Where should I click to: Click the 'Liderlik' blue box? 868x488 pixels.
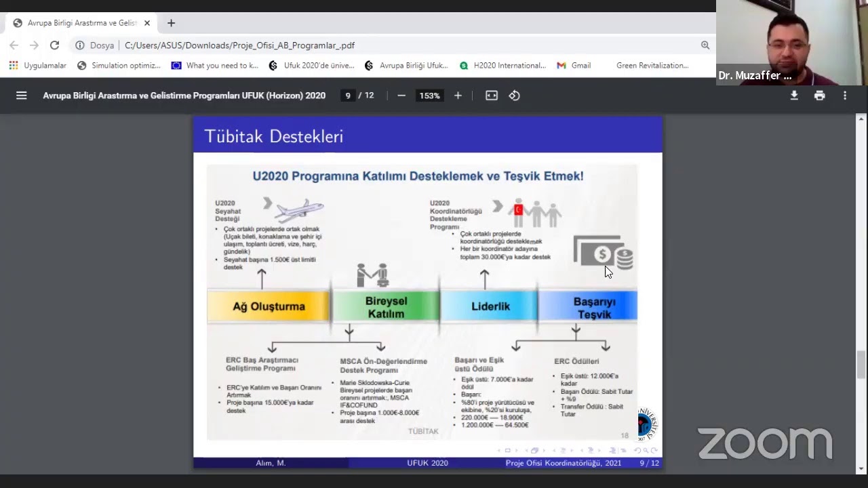click(x=490, y=306)
